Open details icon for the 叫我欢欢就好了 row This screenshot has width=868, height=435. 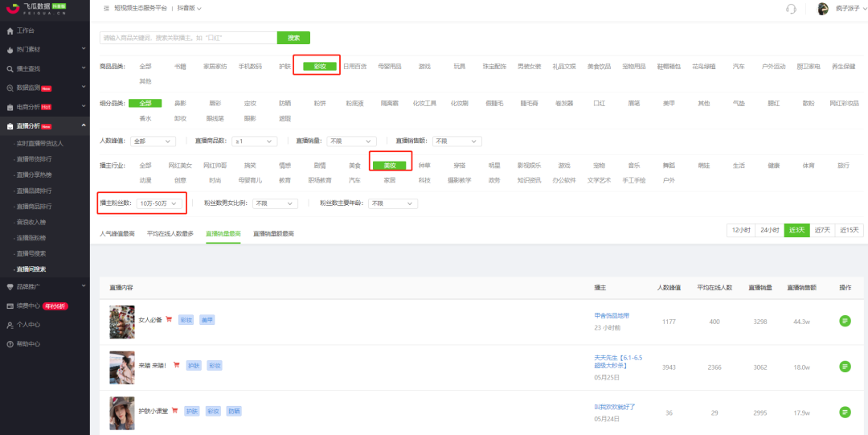point(845,412)
